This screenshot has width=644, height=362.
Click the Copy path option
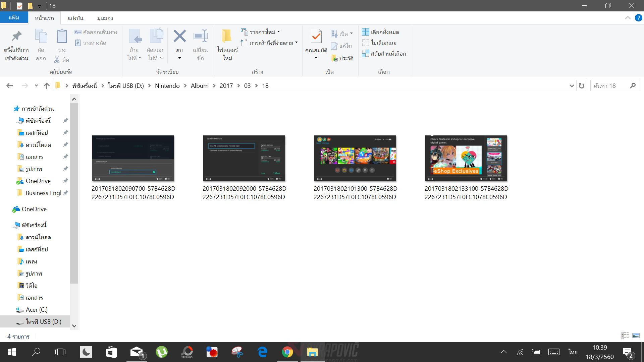coord(96,32)
